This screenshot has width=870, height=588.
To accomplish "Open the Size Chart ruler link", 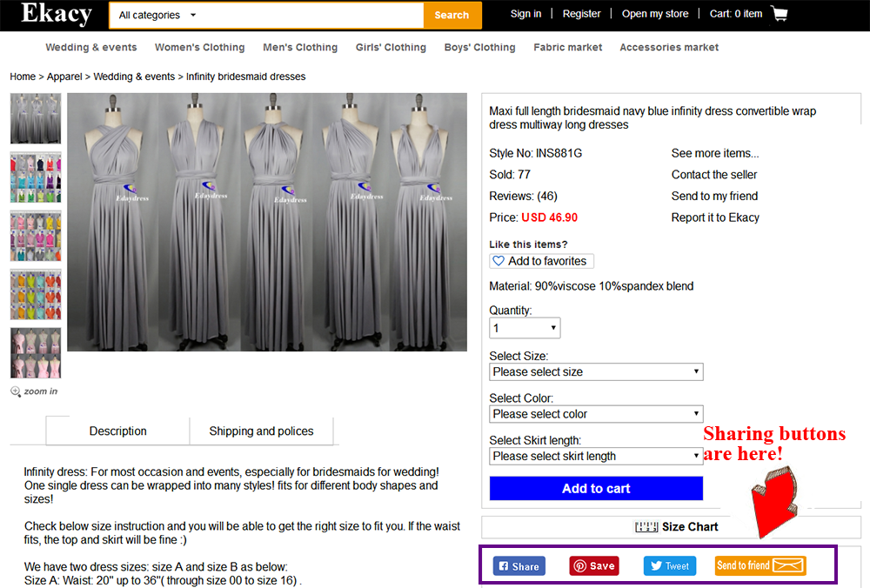I will pos(676,527).
